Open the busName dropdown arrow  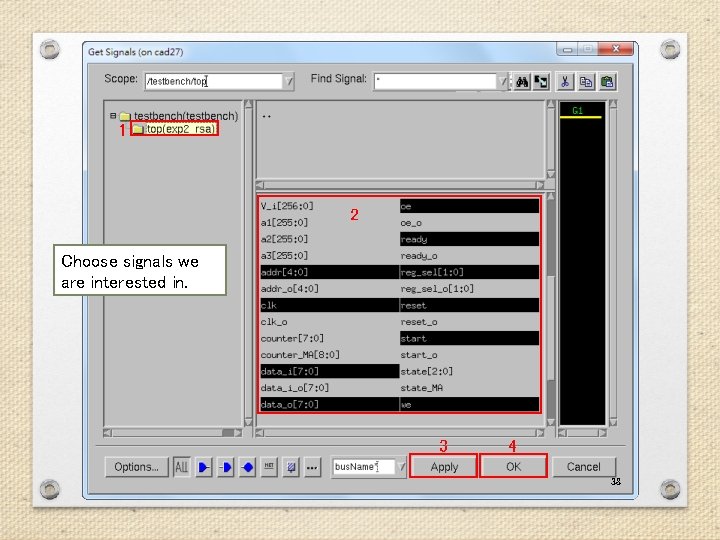402,467
